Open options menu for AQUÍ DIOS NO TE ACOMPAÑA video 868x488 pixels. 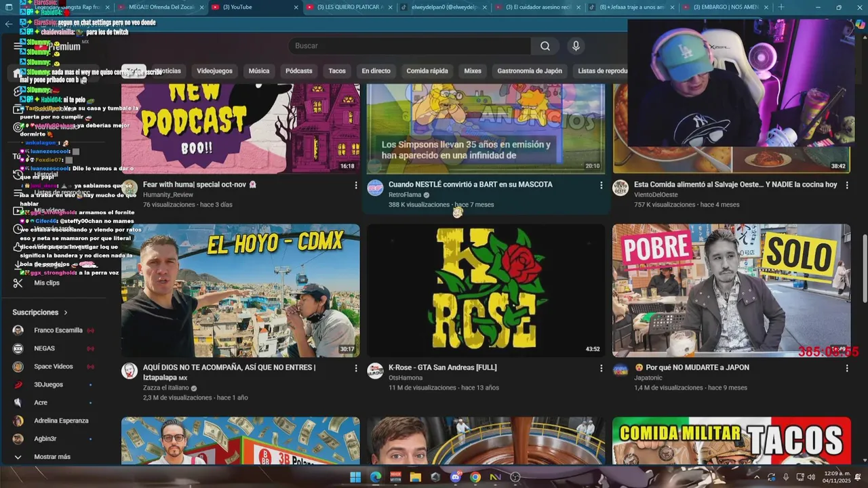click(356, 368)
